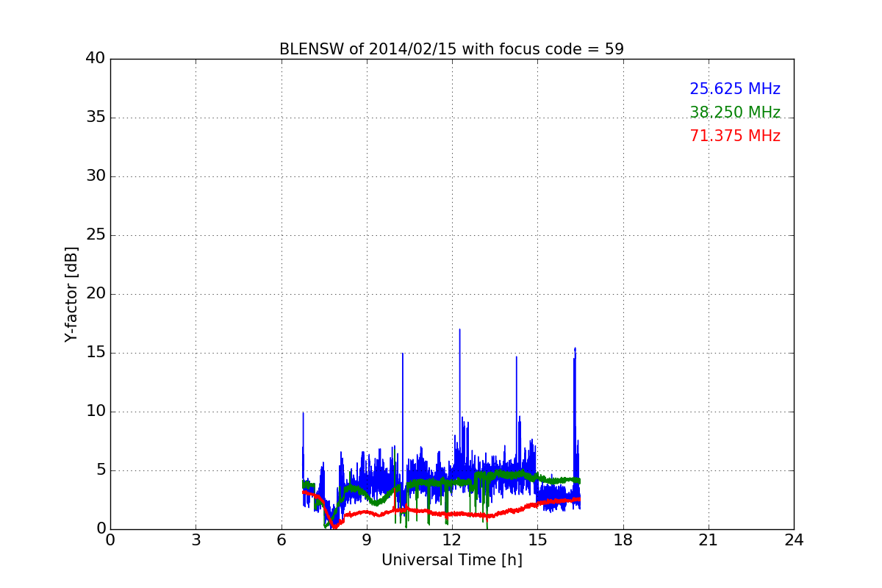Click the y-axis tick label '35'
The image size is (882, 588).
(x=96, y=118)
